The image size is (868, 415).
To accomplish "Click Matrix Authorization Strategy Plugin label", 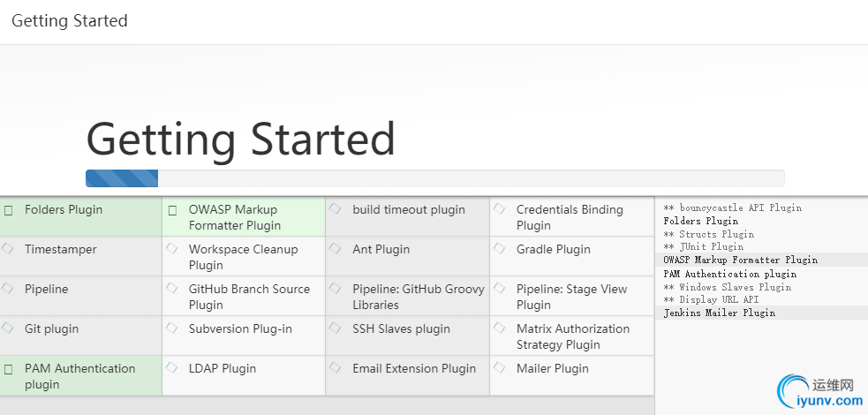I will pos(572,336).
